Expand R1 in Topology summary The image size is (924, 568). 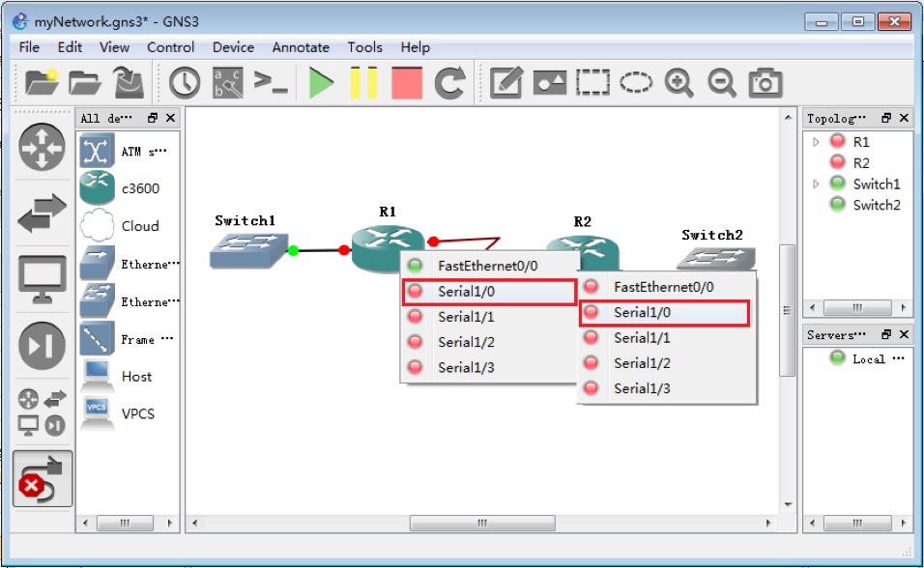pos(816,142)
